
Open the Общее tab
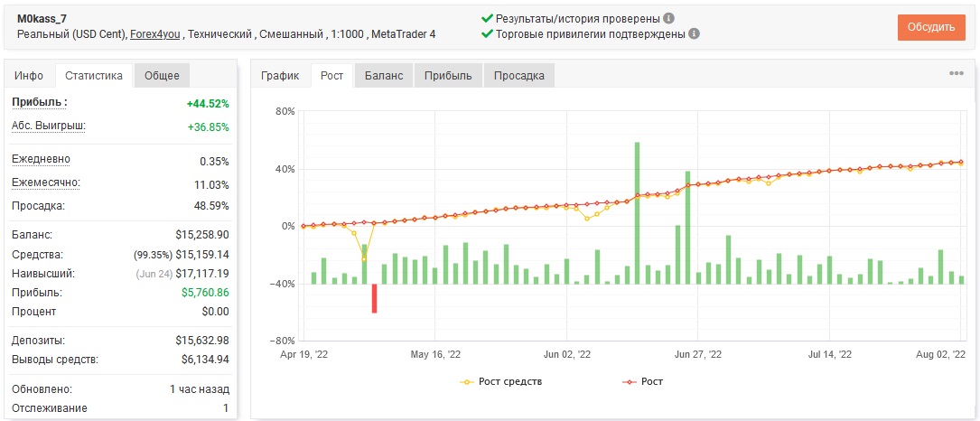click(x=162, y=76)
